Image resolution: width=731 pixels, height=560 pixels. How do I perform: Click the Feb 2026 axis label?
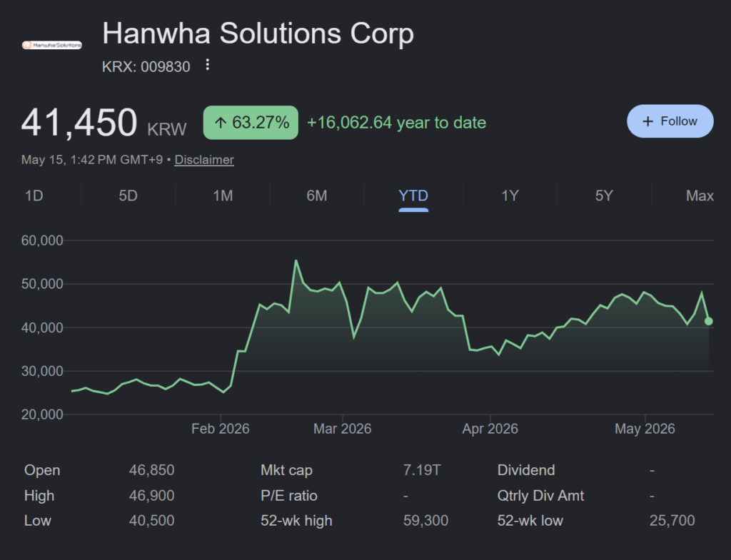pos(220,429)
